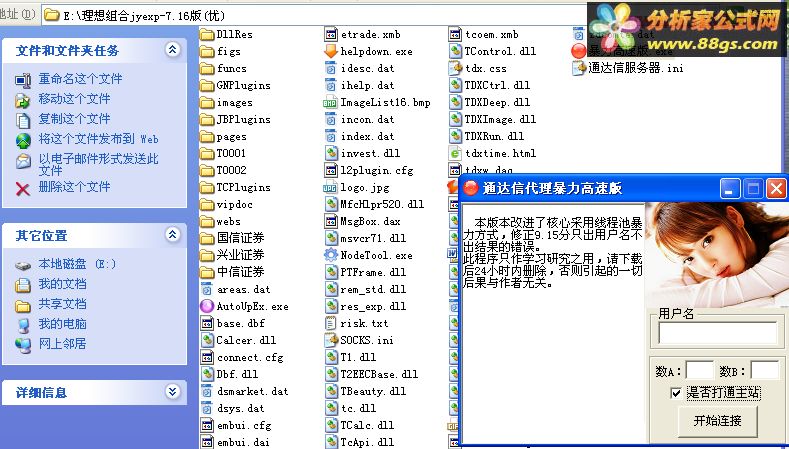
Task: Click 将这个文件发布到 Web link
Action: pyautogui.click(x=99, y=139)
